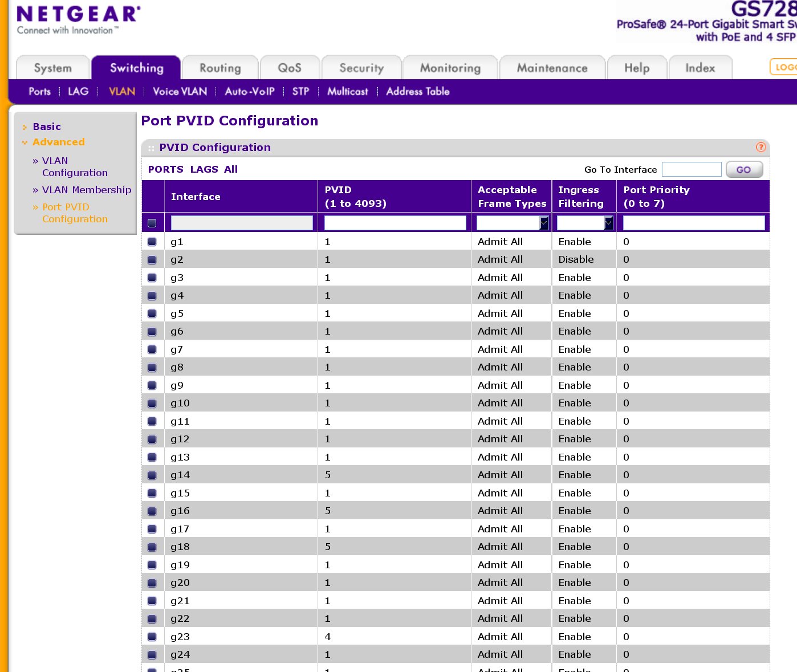797x672 pixels.
Task: Click the Go To Interface text field
Action: 691,169
